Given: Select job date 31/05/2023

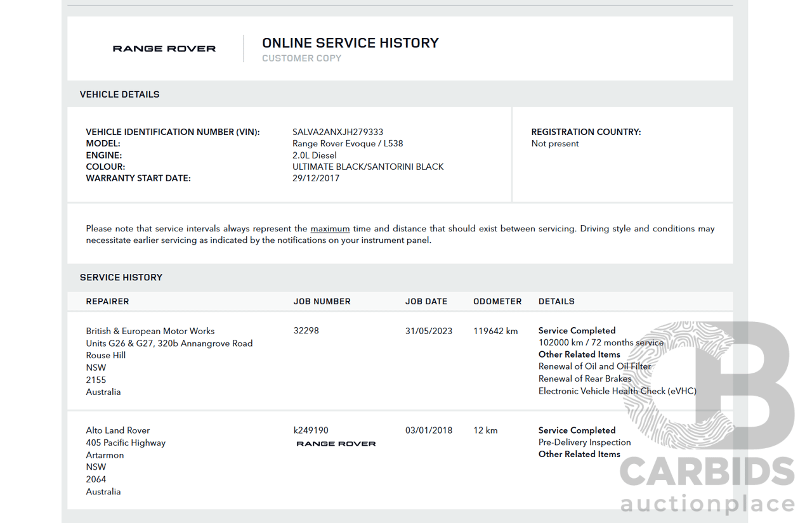Looking at the screenshot, I should click(x=429, y=331).
